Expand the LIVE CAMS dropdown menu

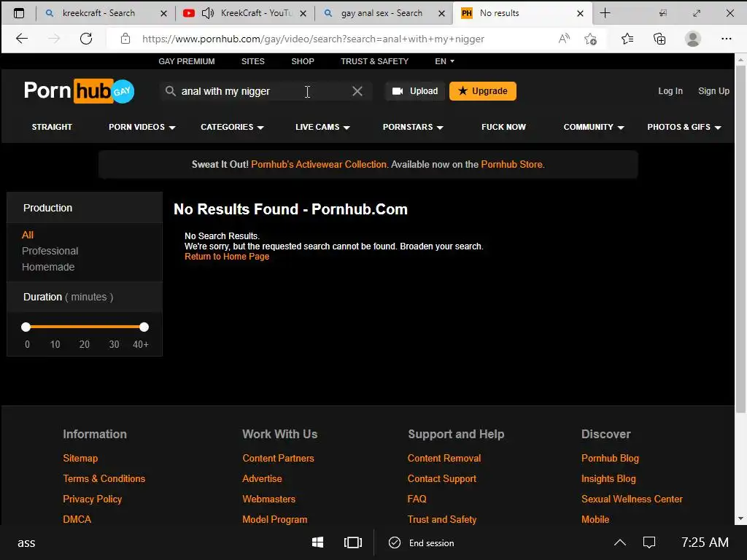[x=322, y=127]
